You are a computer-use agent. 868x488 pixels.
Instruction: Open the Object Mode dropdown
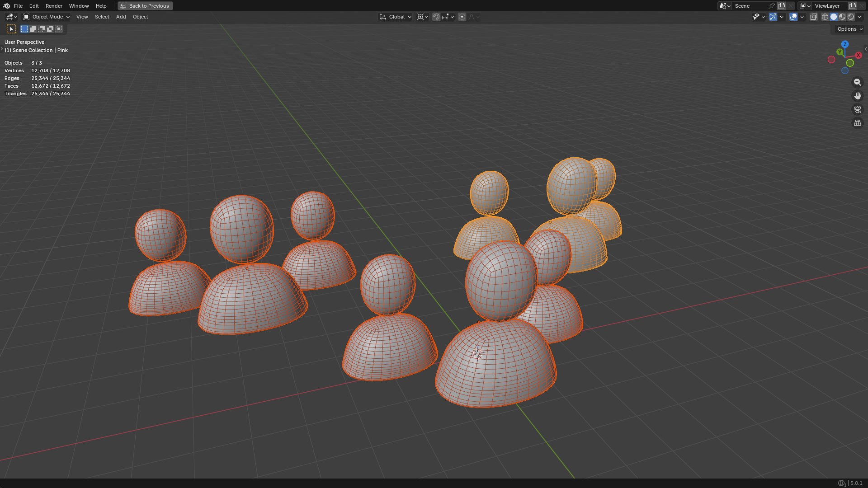[47, 17]
